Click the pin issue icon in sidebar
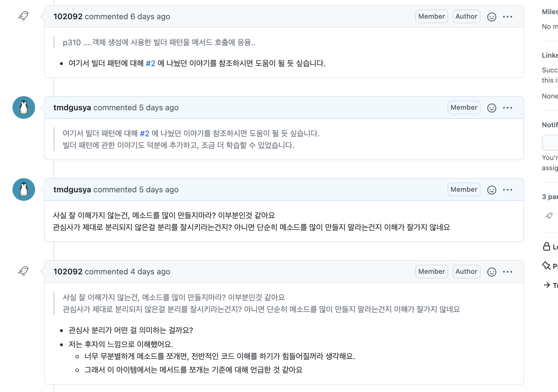Image resolution: width=558 pixels, height=392 pixels. [546, 266]
